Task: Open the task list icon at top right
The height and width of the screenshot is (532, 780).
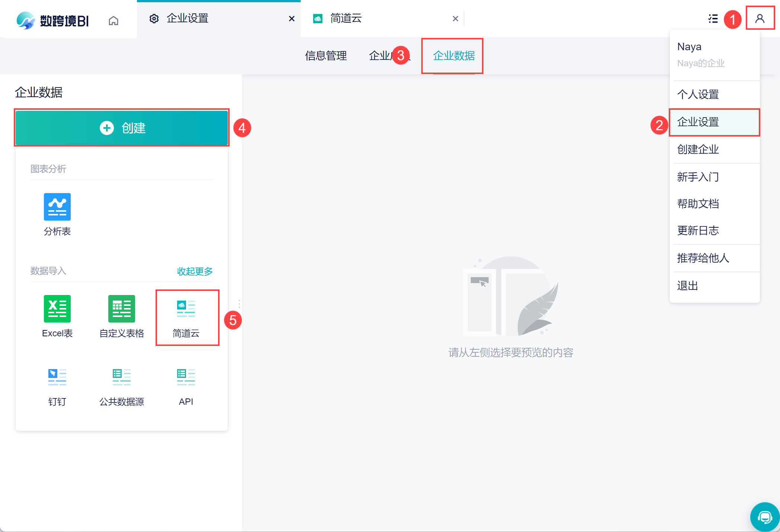Action: pyautogui.click(x=713, y=19)
